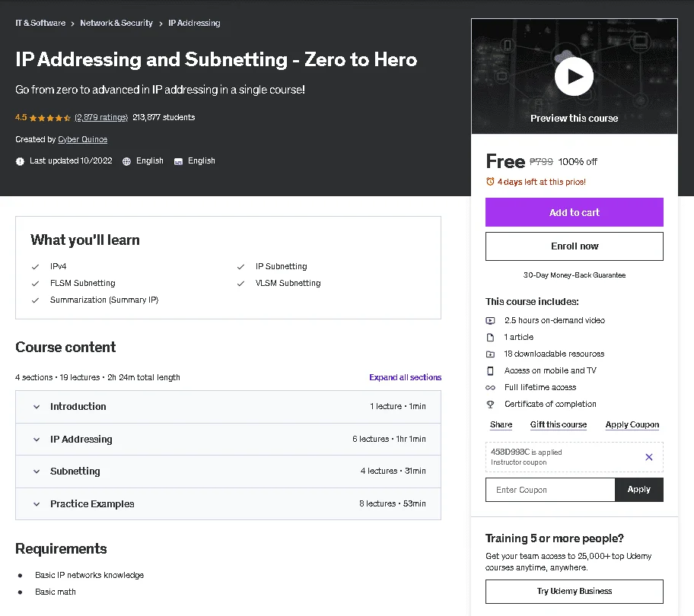The height and width of the screenshot is (616, 694).
Task: Click the first breadcrumb chevron separator
Action: tap(72, 24)
